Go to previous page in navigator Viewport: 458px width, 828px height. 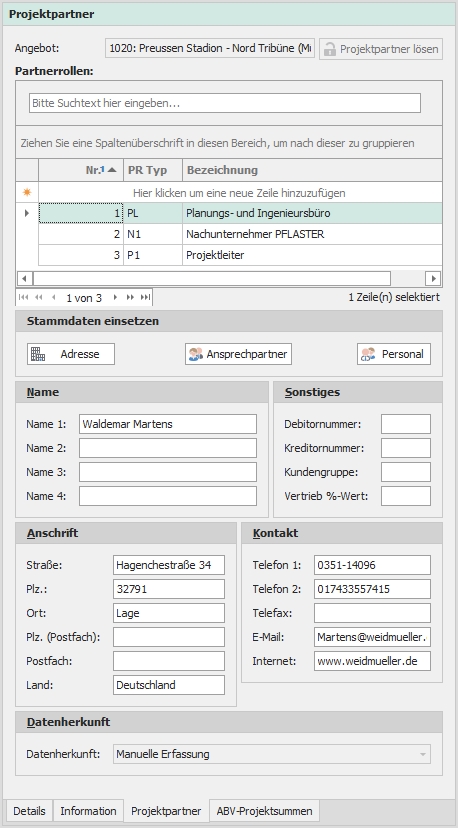[x=39, y=297]
